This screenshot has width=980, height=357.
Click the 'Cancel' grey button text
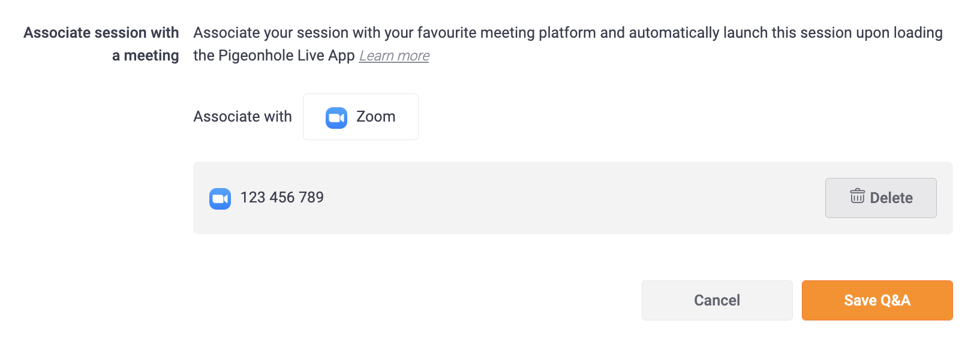point(717,300)
